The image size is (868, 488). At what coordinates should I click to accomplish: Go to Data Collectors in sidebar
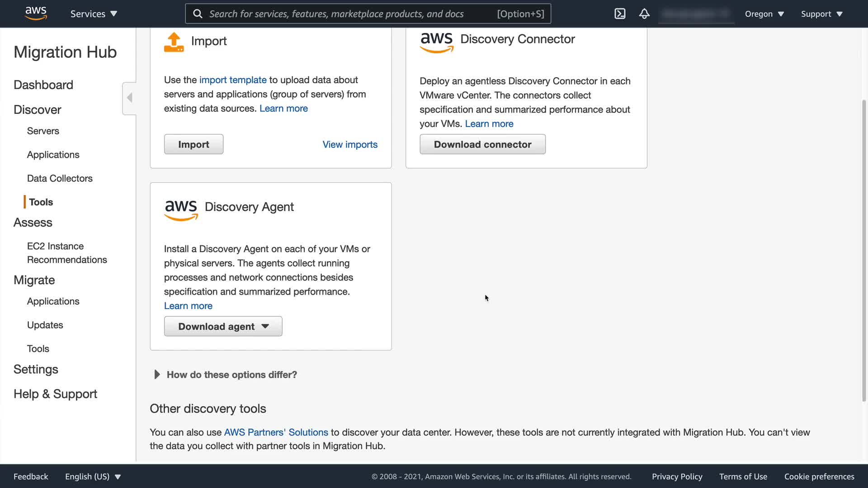pyautogui.click(x=60, y=178)
